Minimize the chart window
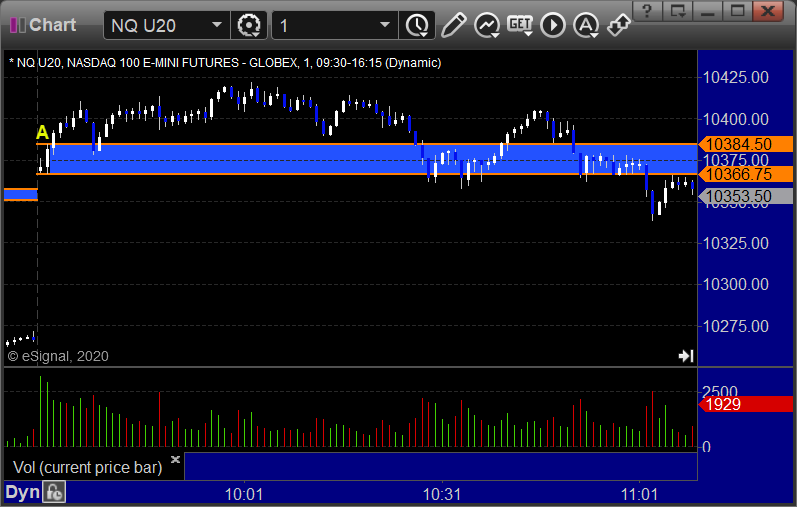 [708, 11]
